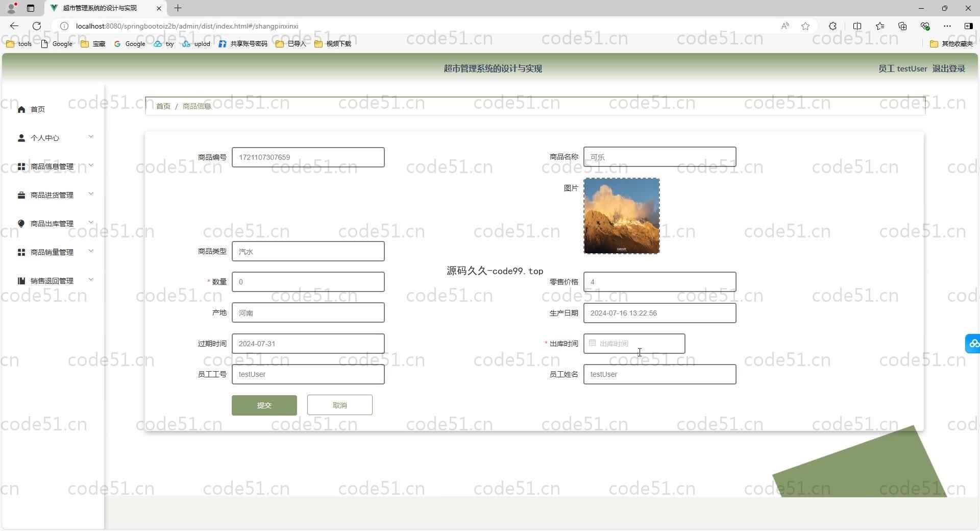Click the briefcase icon beside 商品进货管理

[x=21, y=195]
